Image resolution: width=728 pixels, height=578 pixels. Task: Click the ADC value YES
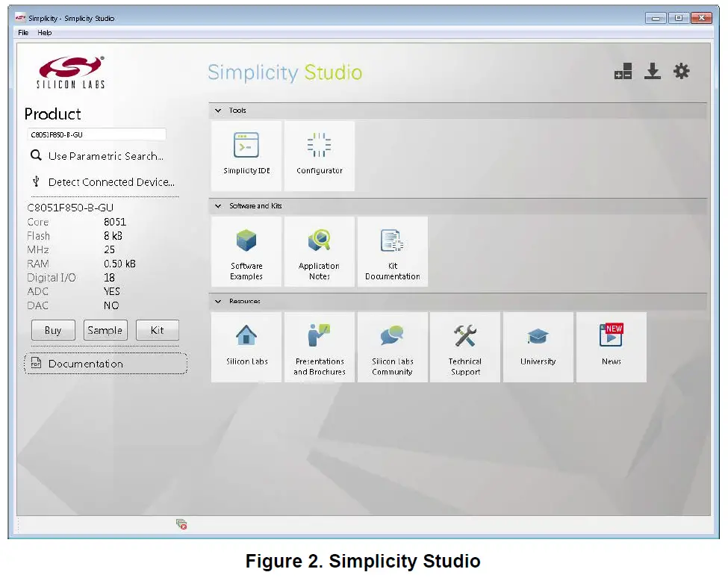click(x=112, y=291)
